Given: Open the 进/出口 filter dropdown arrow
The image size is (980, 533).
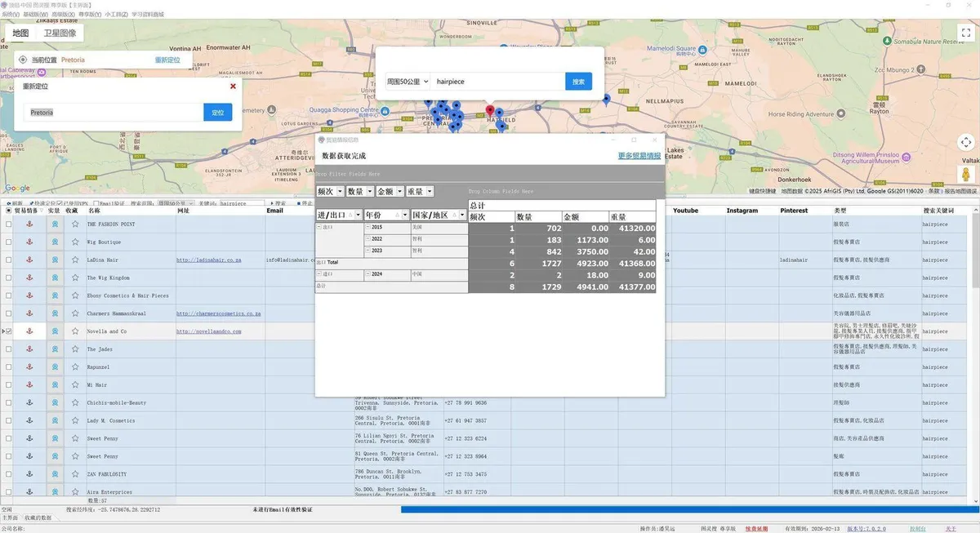Looking at the screenshot, I should (x=359, y=215).
